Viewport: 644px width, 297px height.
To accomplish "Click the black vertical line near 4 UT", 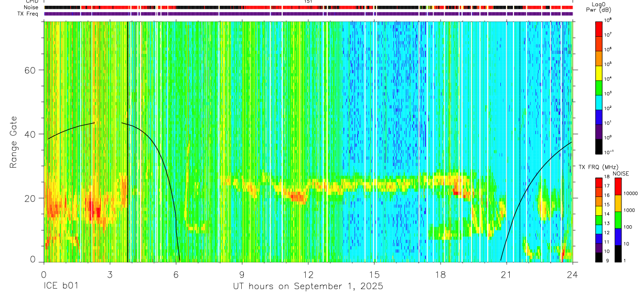I will pos(127,141).
